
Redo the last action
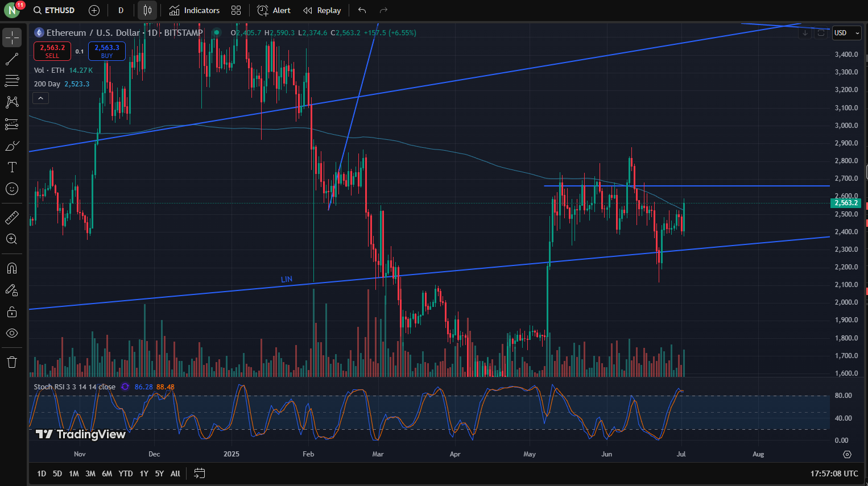point(383,10)
